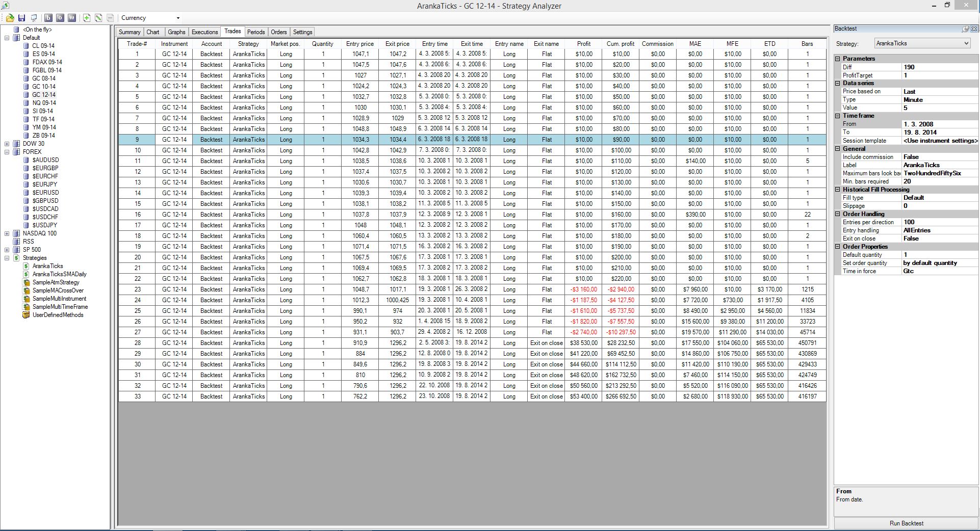The image size is (980, 531).
Task: Expand the SP 500 tree node
Action: coord(7,250)
